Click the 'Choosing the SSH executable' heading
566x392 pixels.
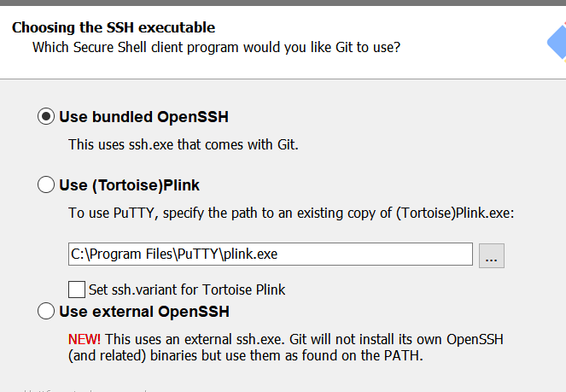114,27
